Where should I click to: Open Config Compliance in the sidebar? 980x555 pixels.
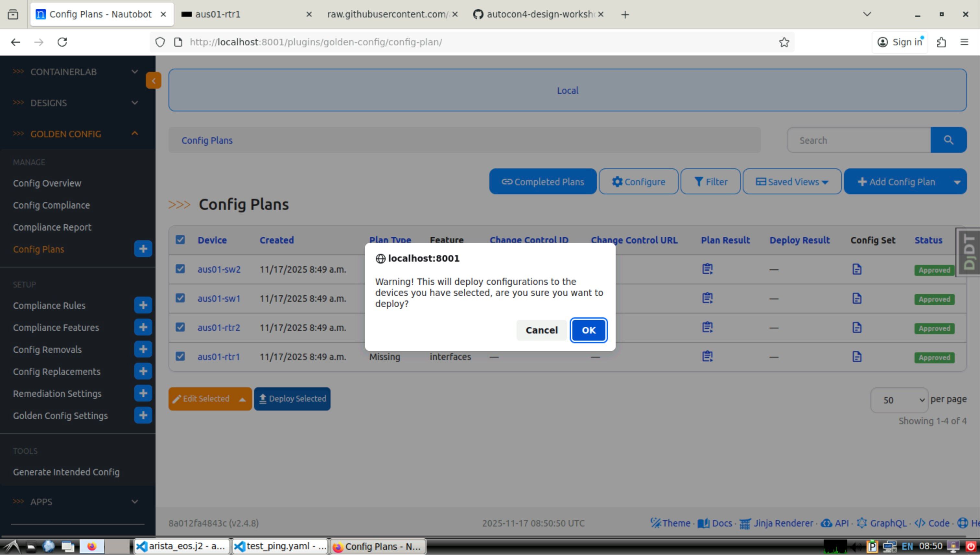point(52,205)
